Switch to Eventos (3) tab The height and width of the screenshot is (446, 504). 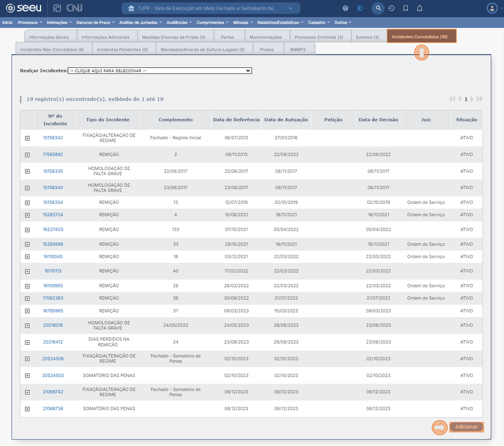[x=369, y=37]
